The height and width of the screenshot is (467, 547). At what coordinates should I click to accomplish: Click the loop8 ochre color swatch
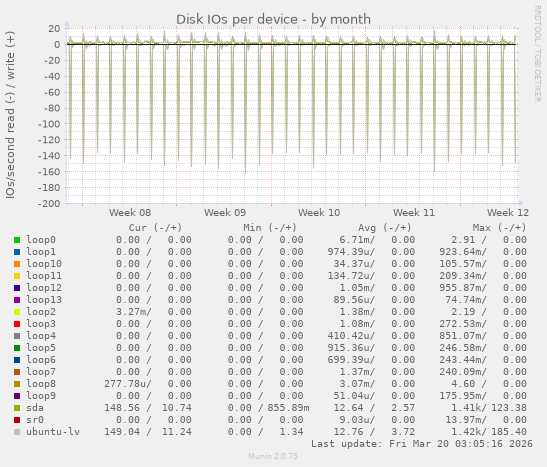(17, 384)
